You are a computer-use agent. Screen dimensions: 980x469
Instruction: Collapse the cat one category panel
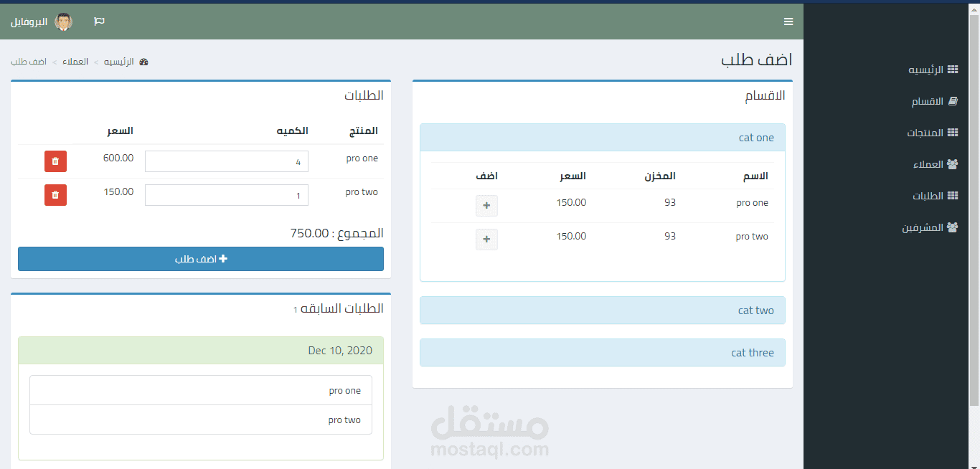(x=756, y=138)
